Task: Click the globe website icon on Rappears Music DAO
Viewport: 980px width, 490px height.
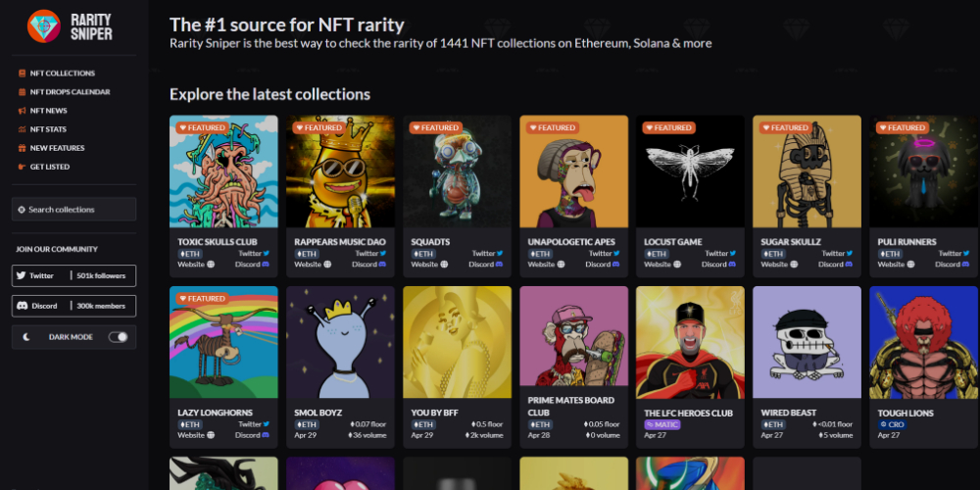Action: (x=327, y=265)
